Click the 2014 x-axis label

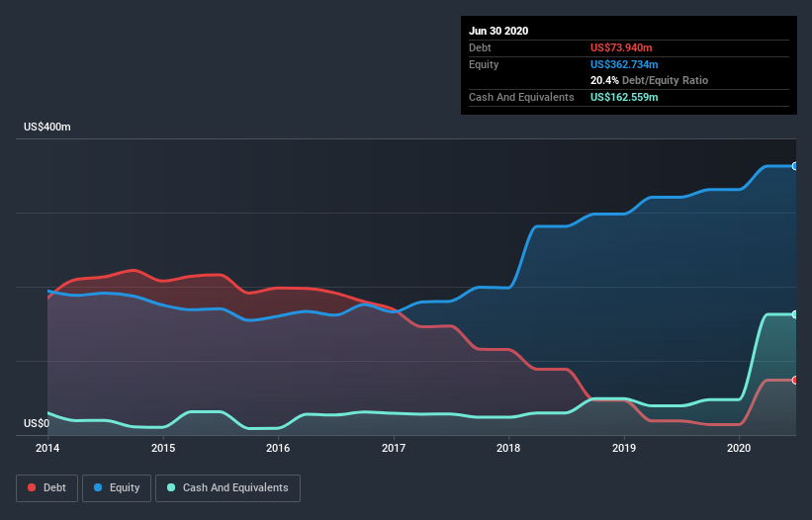point(47,448)
